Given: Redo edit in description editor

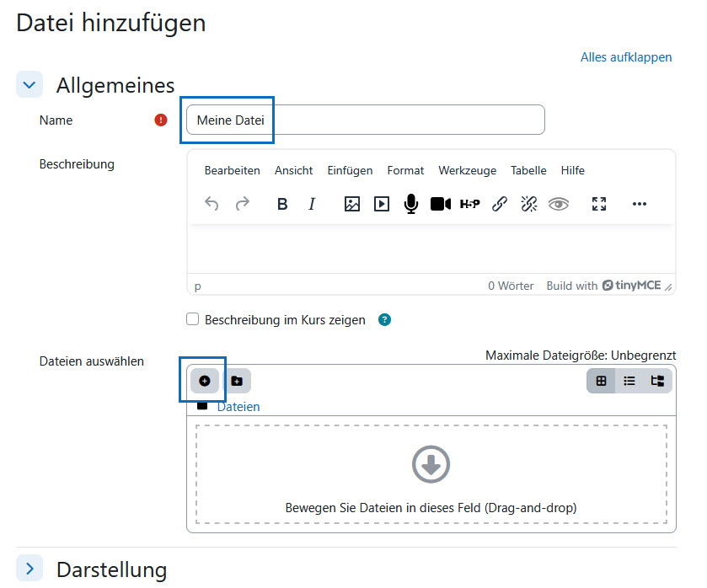Looking at the screenshot, I should [243, 204].
